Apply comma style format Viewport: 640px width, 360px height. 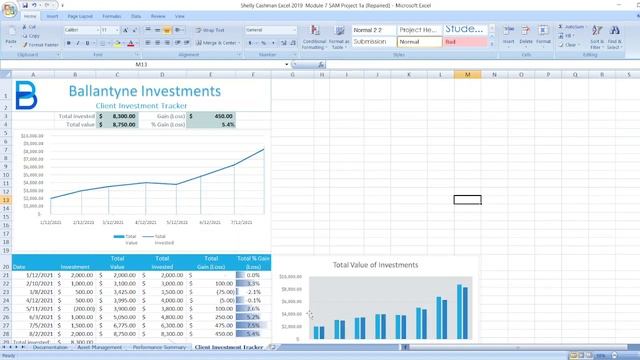273,43
